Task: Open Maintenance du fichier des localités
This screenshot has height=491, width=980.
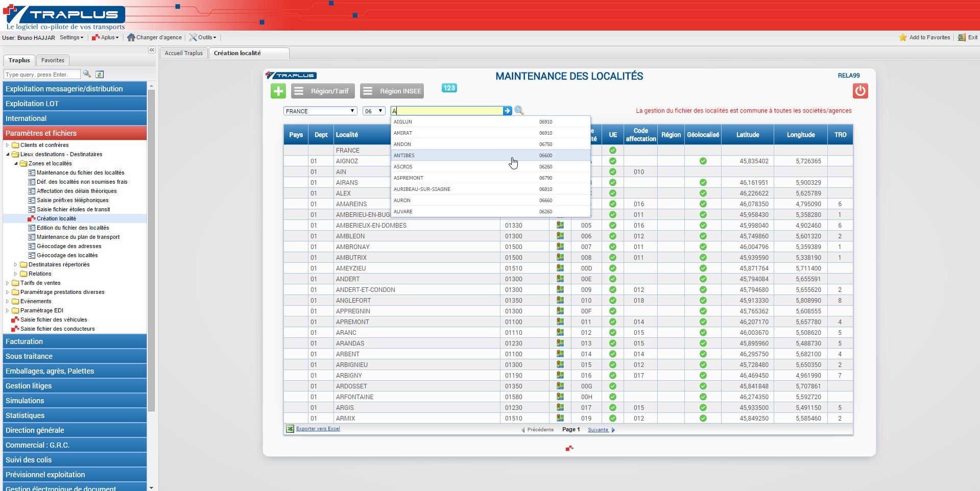Action: pyautogui.click(x=80, y=173)
